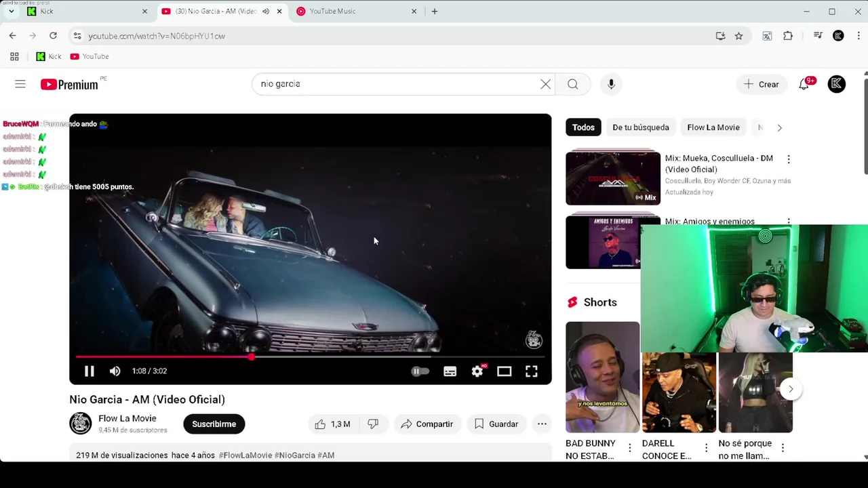Mute the video volume
The image size is (868, 488).
point(115,371)
